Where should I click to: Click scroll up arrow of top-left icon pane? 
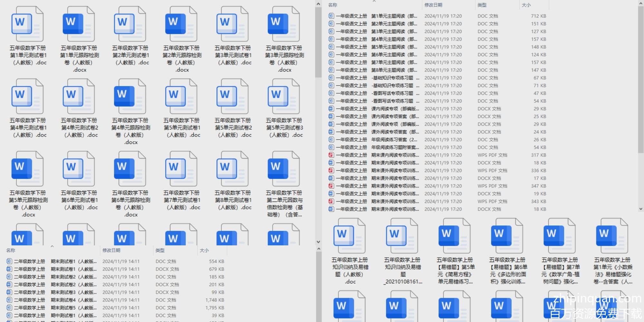point(318,4)
